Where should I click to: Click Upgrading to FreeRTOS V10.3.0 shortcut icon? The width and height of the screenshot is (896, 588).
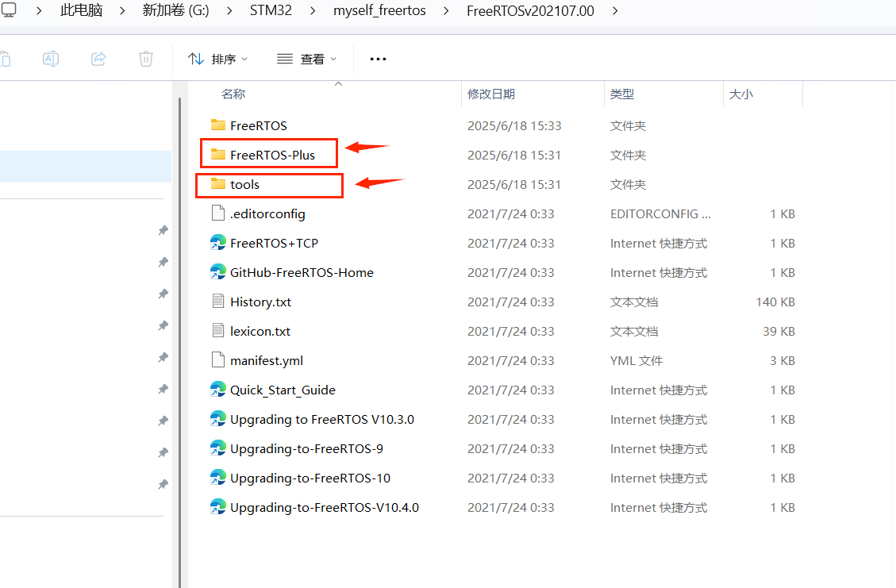tap(217, 419)
